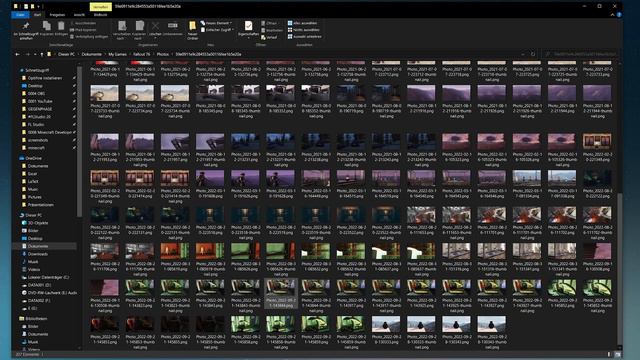Refresh the folder view
The width and height of the screenshot is (640, 360).
click(x=533, y=54)
